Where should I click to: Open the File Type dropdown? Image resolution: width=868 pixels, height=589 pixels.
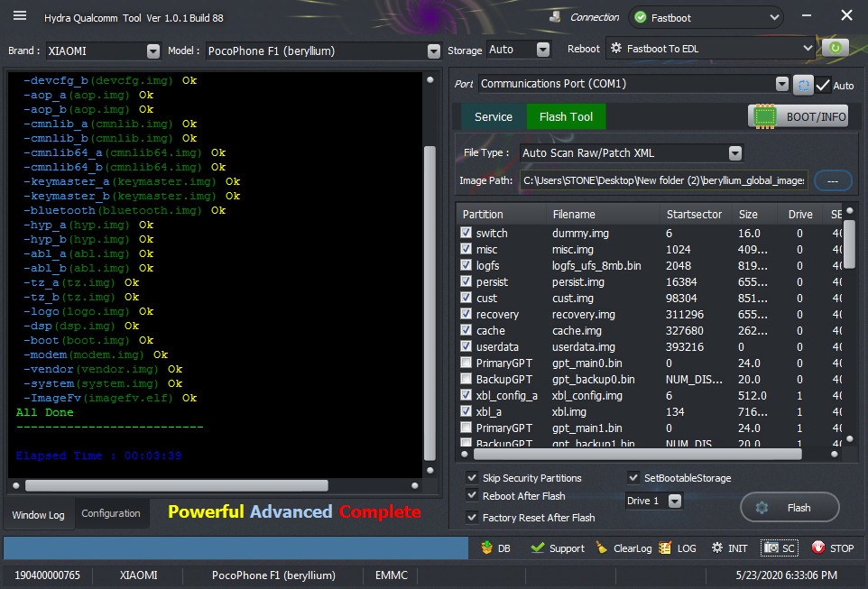point(734,152)
